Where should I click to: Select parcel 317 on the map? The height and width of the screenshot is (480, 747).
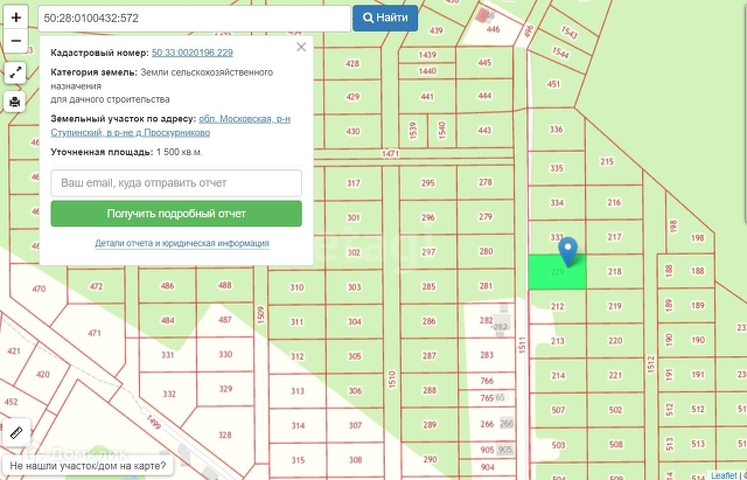tap(353, 183)
